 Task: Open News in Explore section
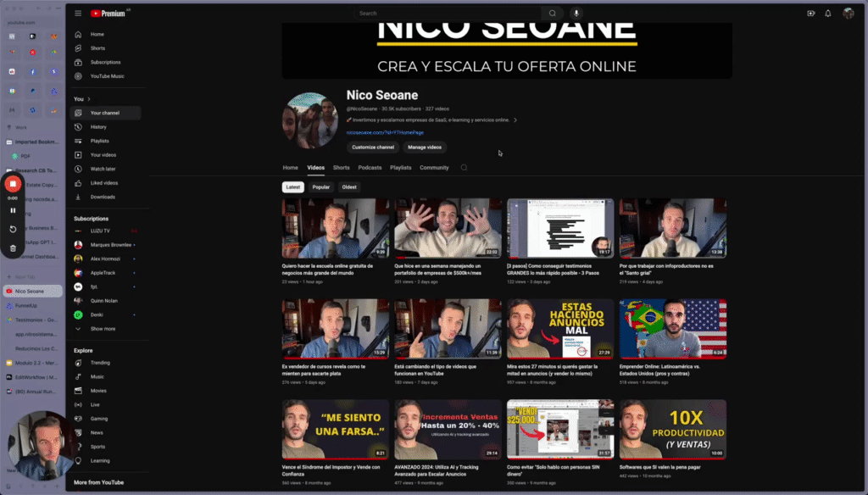click(106, 432)
